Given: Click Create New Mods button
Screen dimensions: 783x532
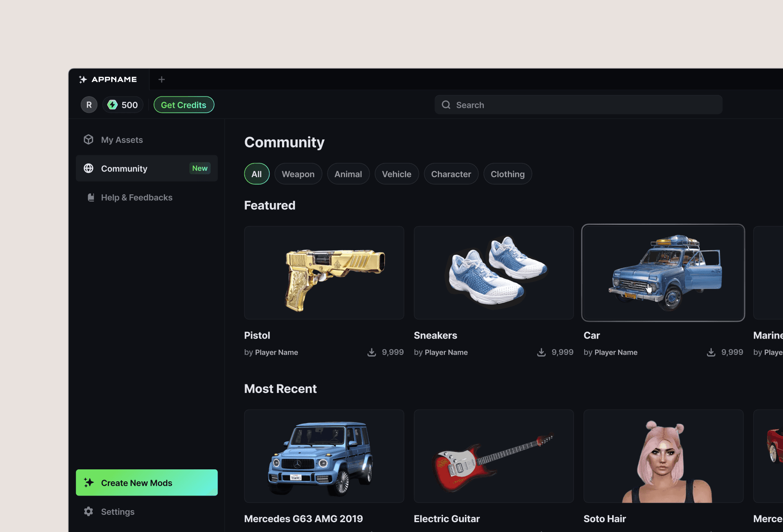Looking at the screenshot, I should pos(147,483).
